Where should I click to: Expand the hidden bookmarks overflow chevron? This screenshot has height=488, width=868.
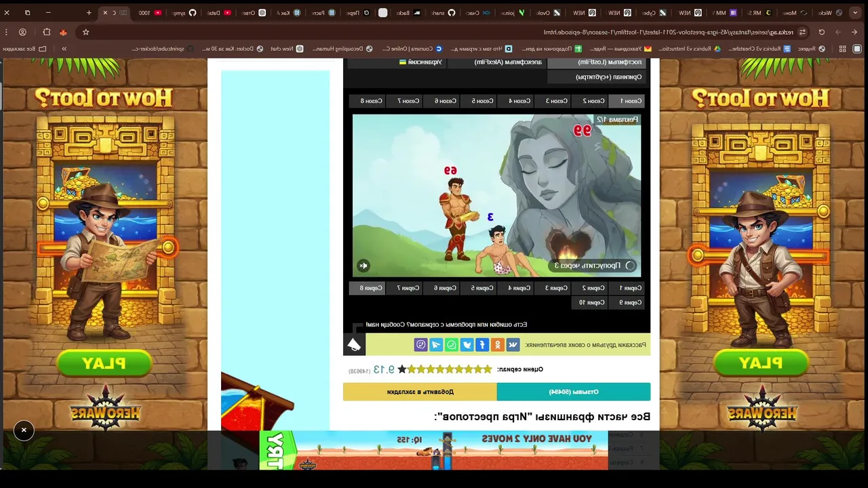(x=64, y=49)
